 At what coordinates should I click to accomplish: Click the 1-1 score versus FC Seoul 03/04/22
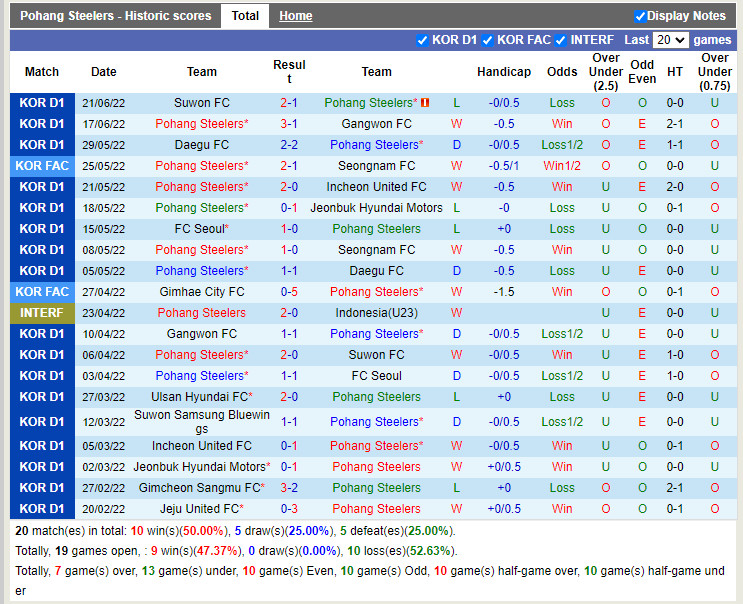point(289,376)
